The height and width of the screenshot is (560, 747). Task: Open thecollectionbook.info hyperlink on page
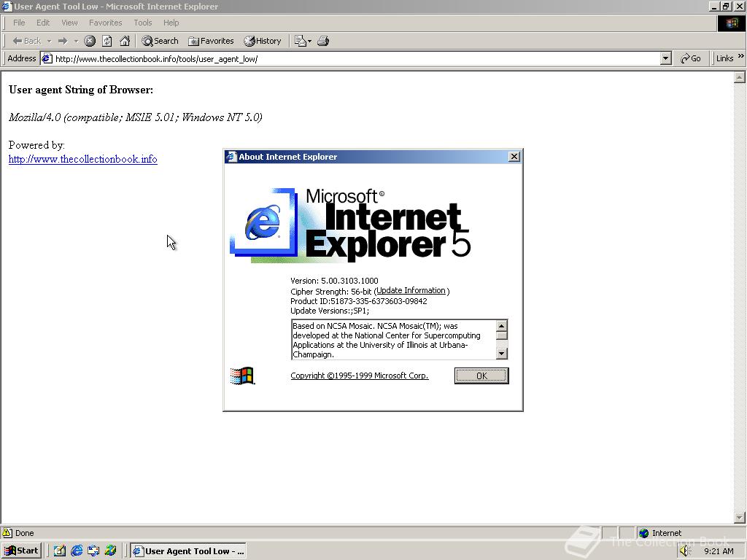83,159
